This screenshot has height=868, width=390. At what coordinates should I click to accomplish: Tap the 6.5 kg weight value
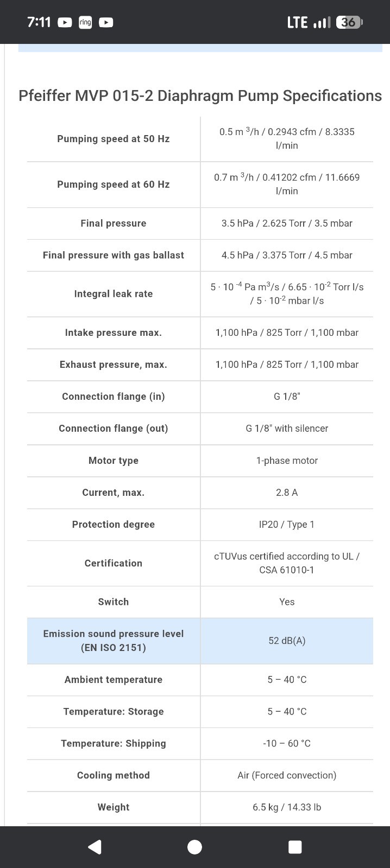tap(287, 807)
